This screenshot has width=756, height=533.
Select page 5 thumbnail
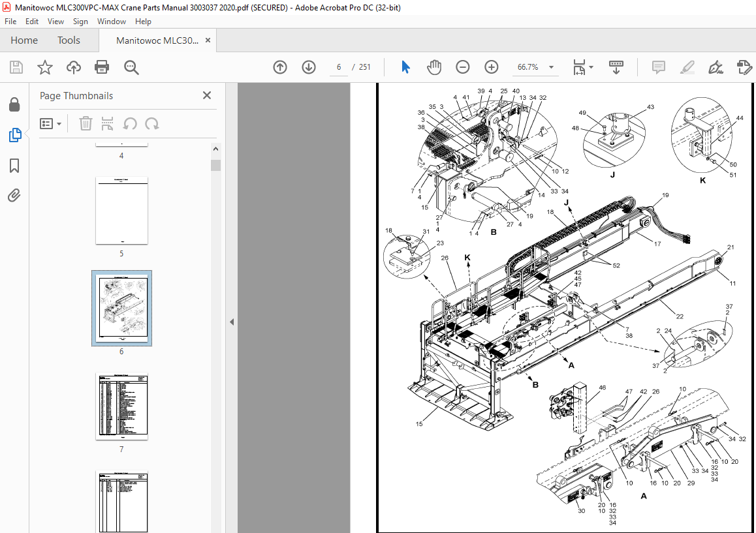pos(121,211)
